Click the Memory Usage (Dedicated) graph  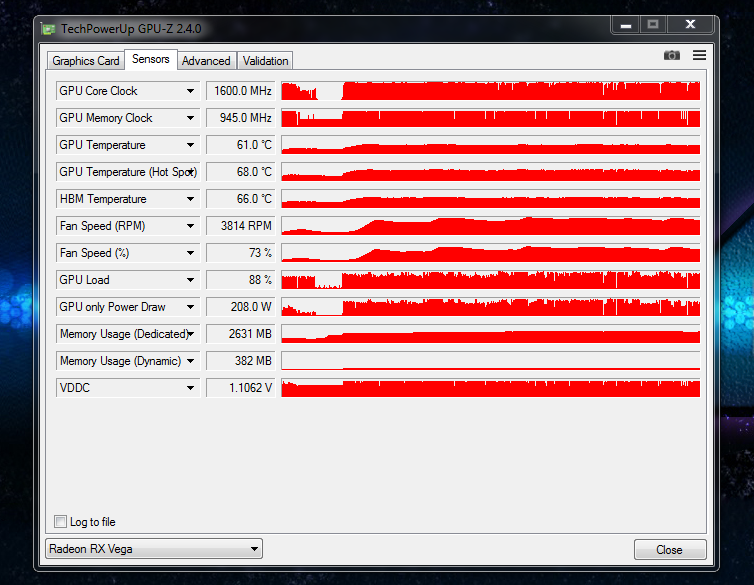coord(490,334)
